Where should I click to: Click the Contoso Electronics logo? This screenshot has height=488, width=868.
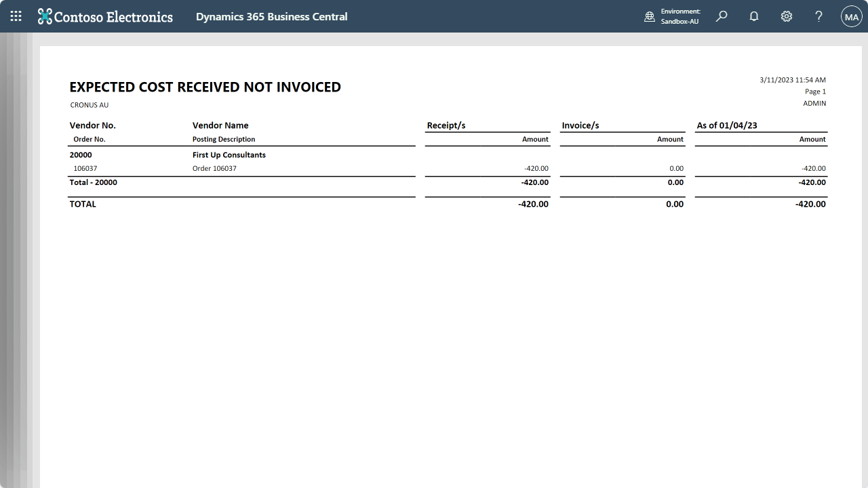coord(105,16)
